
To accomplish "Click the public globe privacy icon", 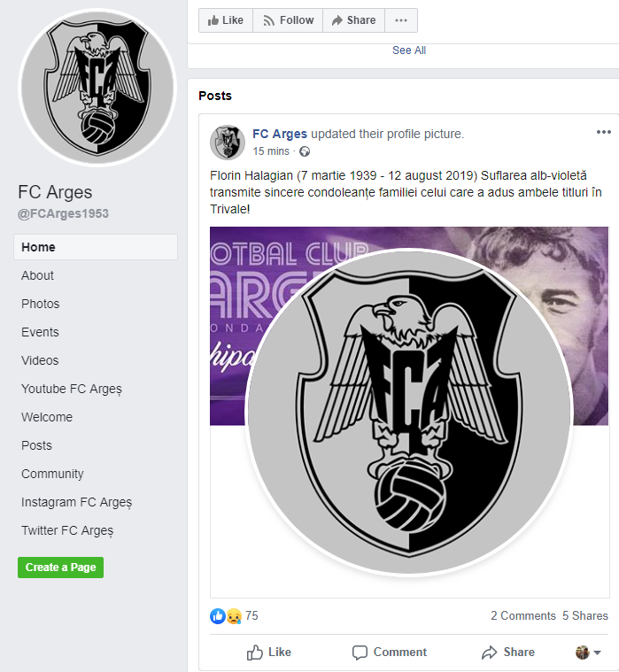I will point(305,151).
